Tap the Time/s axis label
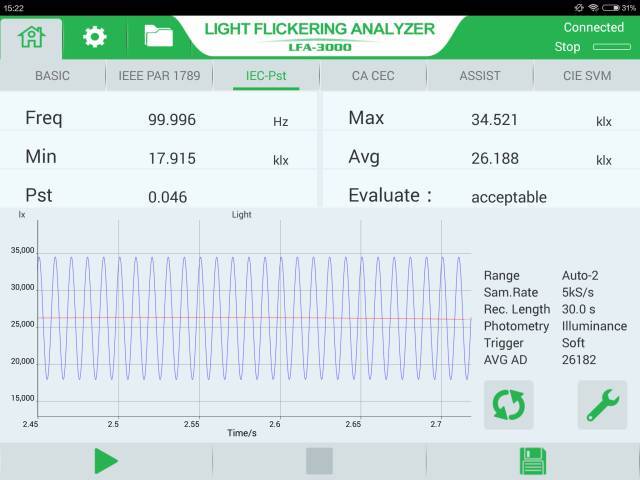This screenshot has height=480, width=640. tap(242, 433)
